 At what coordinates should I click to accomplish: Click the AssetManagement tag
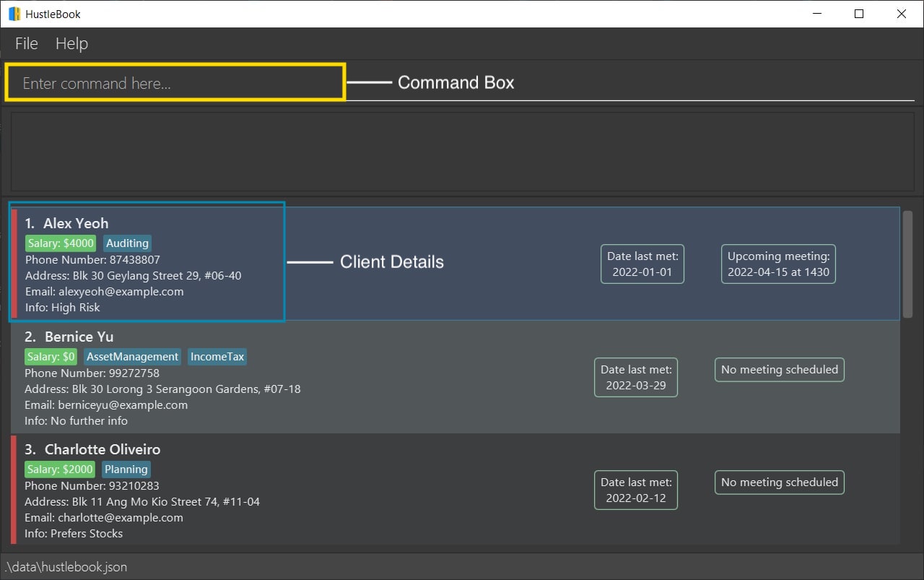click(x=133, y=357)
